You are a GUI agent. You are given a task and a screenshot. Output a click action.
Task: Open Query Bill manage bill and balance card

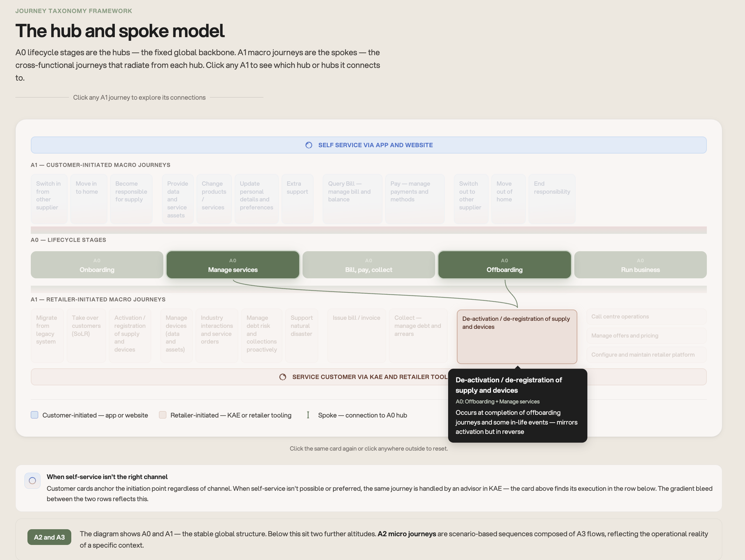[352, 199]
